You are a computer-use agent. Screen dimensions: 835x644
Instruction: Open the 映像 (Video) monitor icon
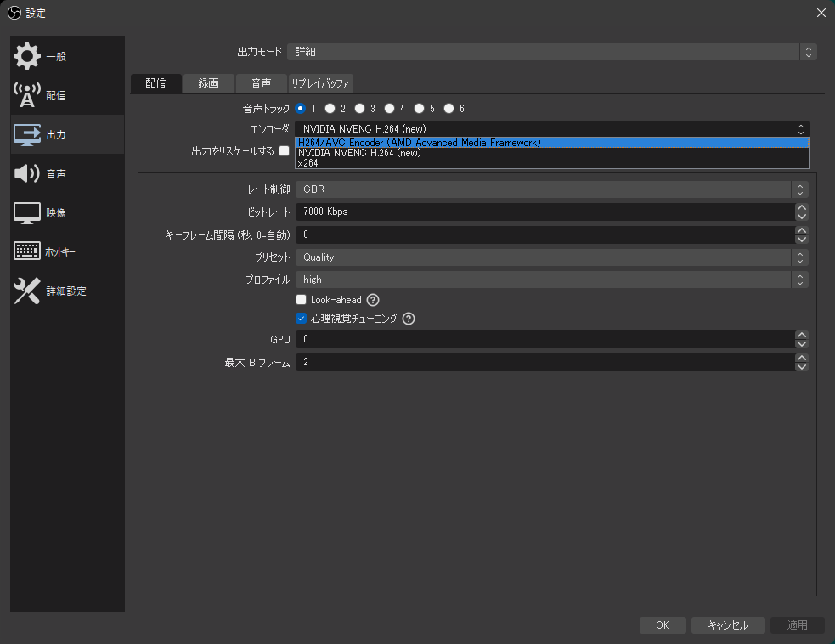27,213
